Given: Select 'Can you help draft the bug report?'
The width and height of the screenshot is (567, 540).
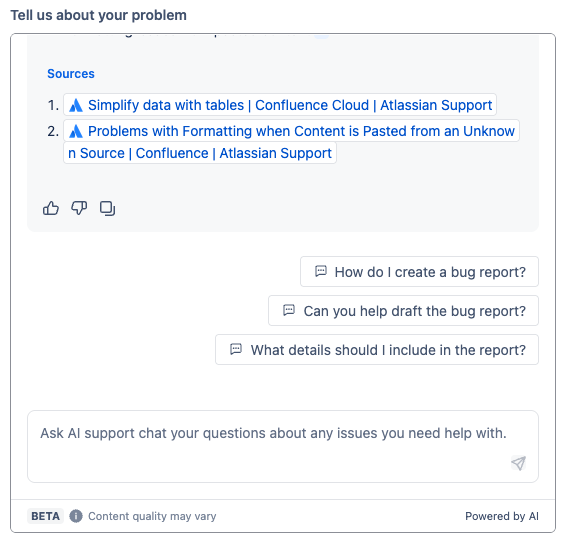Looking at the screenshot, I should tap(404, 311).
